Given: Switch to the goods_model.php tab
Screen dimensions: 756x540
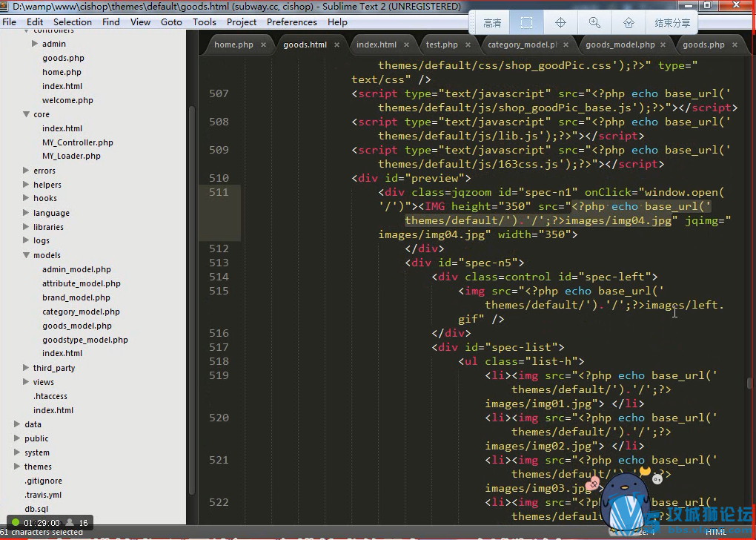Looking at the screenshot, I should click(x=620, y=45).
